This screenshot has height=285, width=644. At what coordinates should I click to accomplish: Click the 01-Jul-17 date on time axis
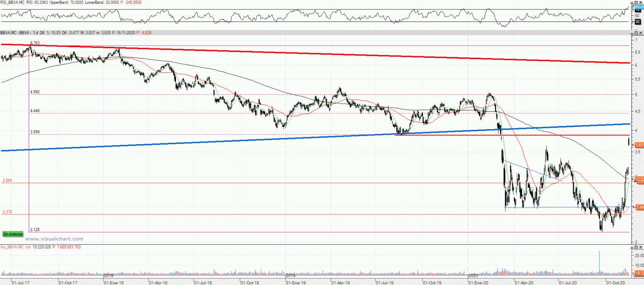click(x=21, y=282)
